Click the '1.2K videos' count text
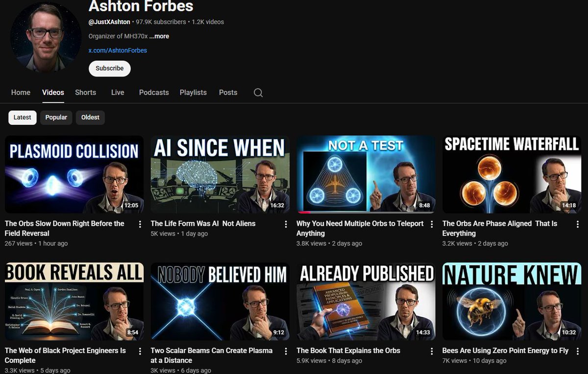The width and height of the screenshot is (588, 374). (x=208, y=22)
